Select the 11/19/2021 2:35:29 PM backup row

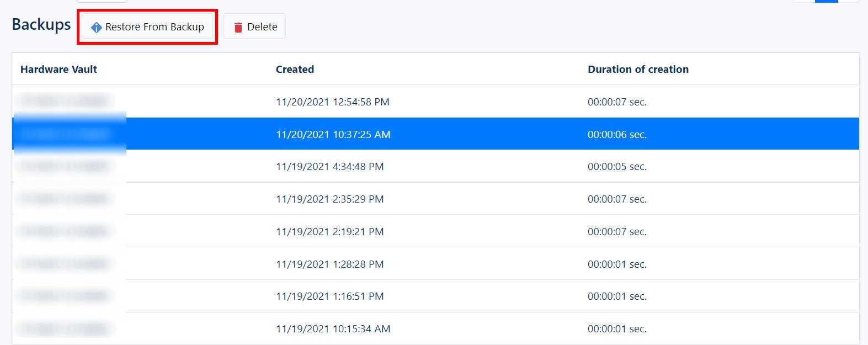(329, 199)
